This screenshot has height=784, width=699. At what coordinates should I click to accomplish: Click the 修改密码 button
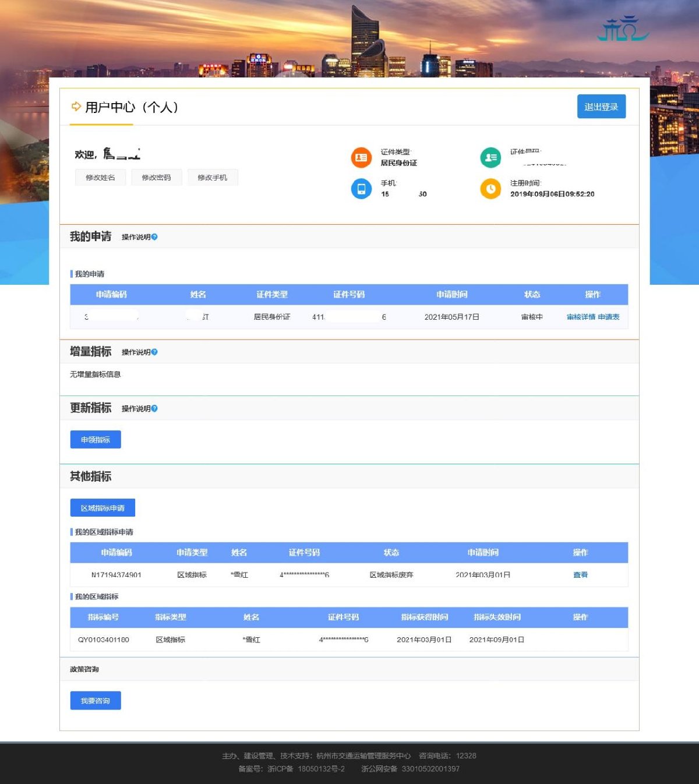[x=156, y=178]
